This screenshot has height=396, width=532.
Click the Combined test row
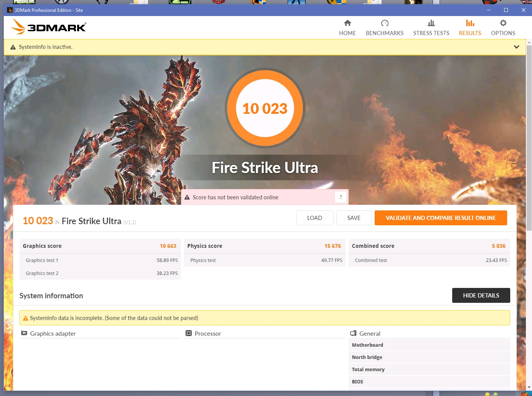pos(429,260)
